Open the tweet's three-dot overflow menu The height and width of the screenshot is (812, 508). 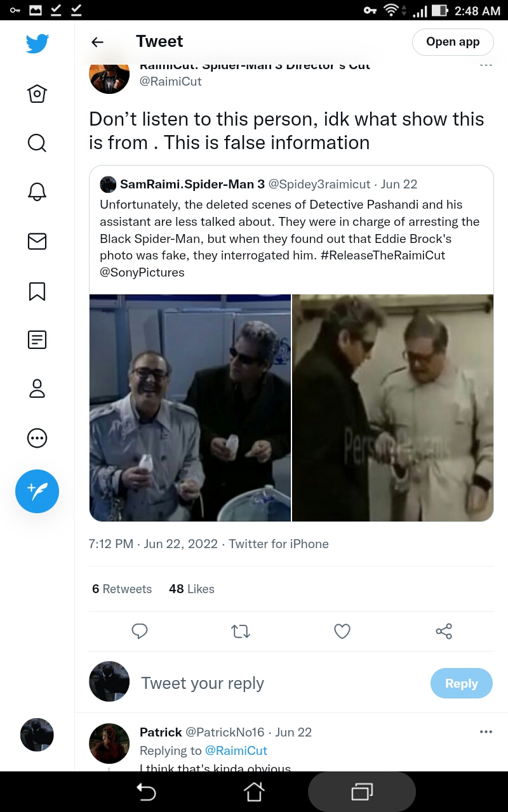(x=486, y=65)
